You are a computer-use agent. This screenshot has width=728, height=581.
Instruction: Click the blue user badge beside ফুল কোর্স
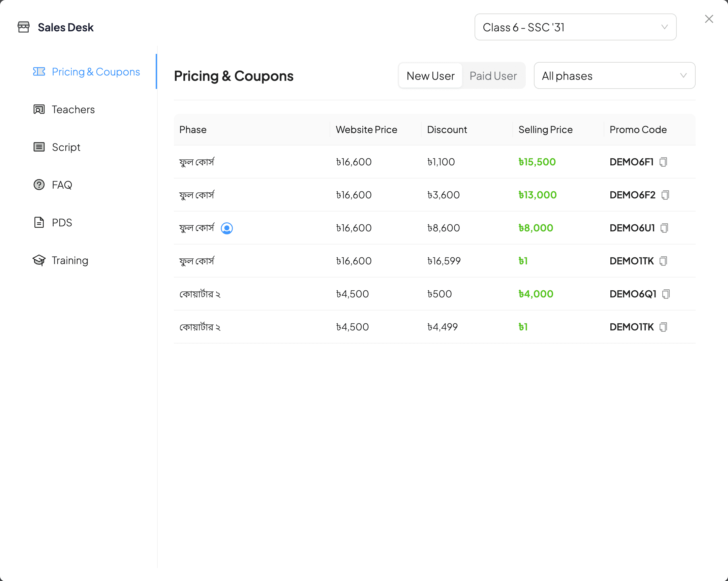pos(227,228)
